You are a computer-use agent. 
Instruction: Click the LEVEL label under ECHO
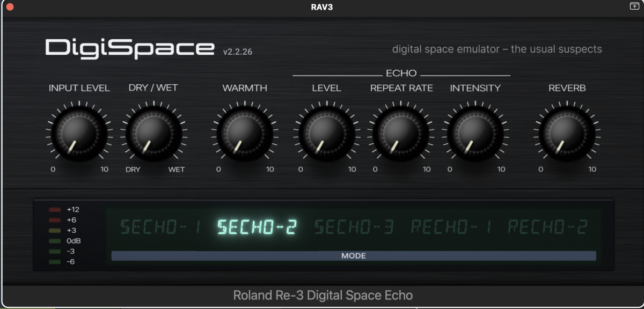(x=327, y=88)
